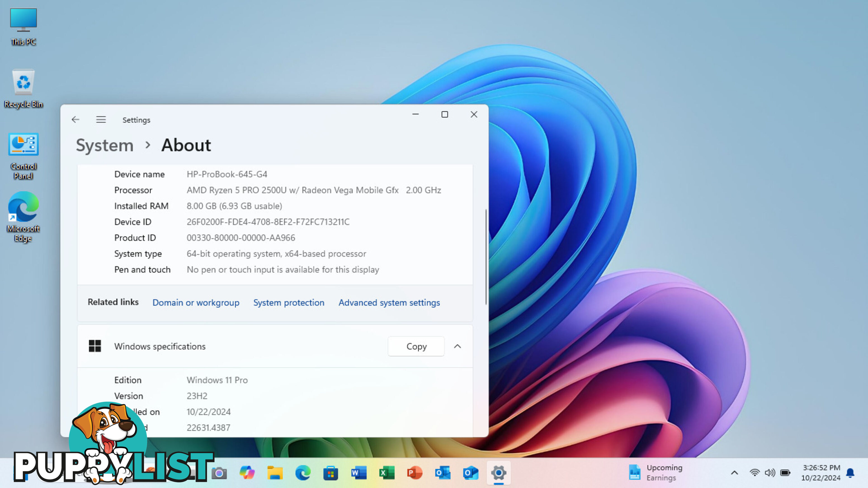The image size is (868, 488).
Task: Open the Settings hamburger navigation menu
Action: point(101,120)
